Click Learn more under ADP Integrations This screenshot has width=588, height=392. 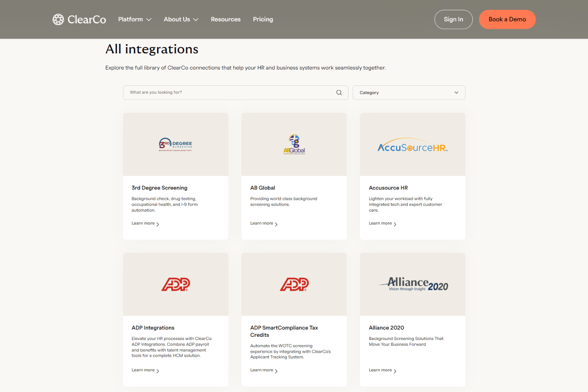pos(145,370)
